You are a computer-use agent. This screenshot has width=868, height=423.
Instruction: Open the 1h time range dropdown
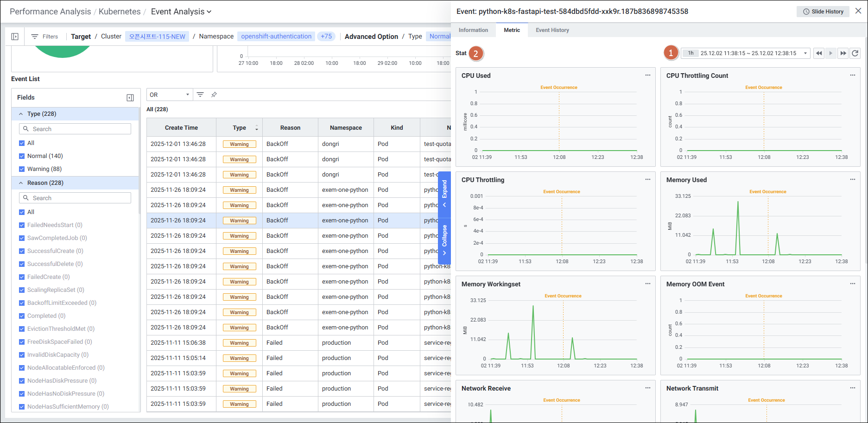pyautogui.click(x=746, y=53)
